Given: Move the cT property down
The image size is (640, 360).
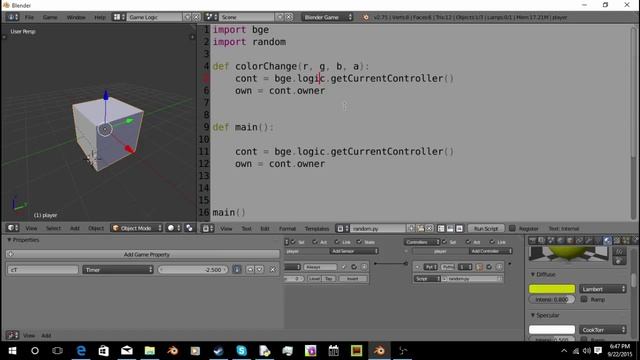Looking at the screenshot, I should pos(260,269).
